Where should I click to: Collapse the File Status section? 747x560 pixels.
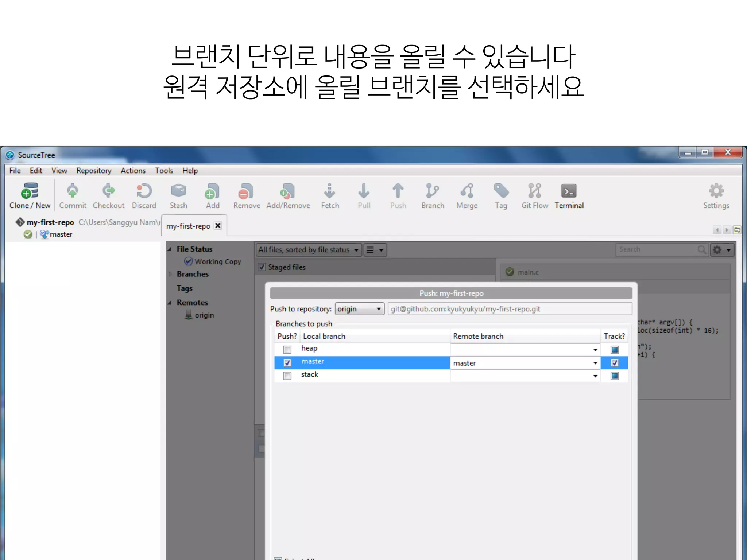tap(170, 249)
